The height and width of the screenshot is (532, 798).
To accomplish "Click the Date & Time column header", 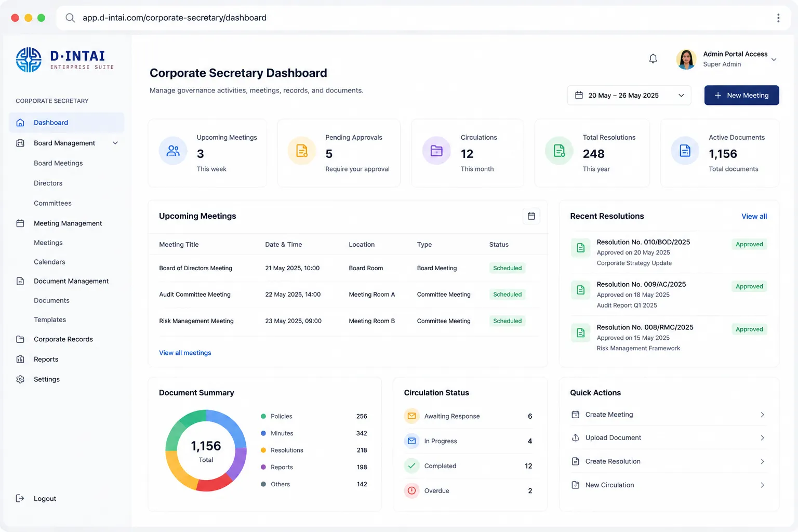I will point(283,245).
